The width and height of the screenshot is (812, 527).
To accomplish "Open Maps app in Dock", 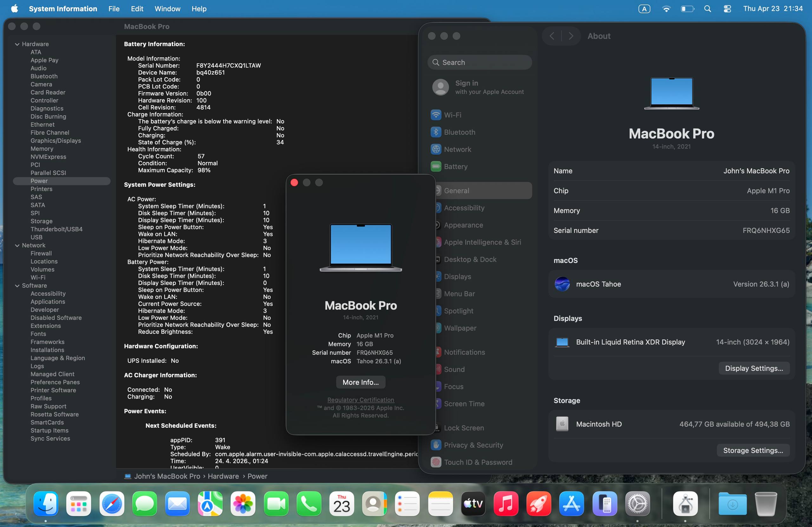I will pyautogui.click(x=210, y=504).
